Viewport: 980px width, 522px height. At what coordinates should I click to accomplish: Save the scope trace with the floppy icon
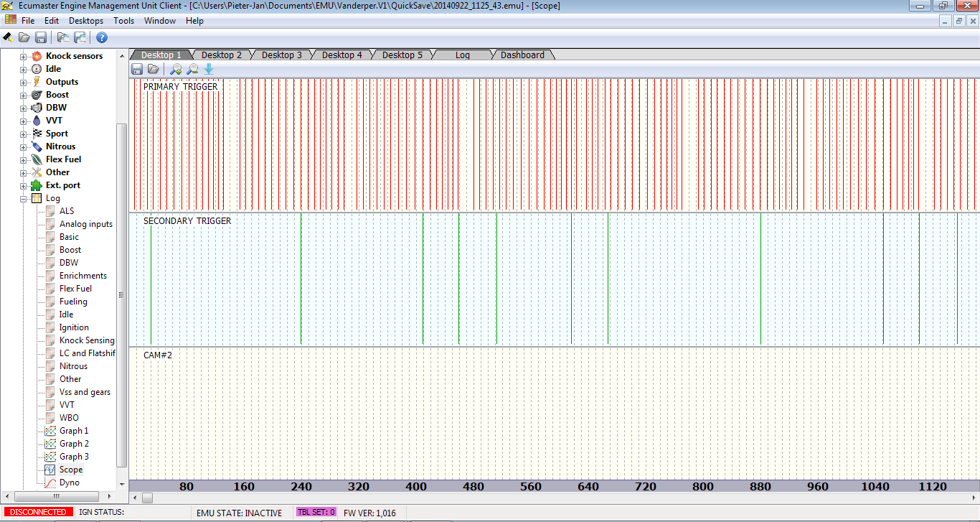[137, 69]
